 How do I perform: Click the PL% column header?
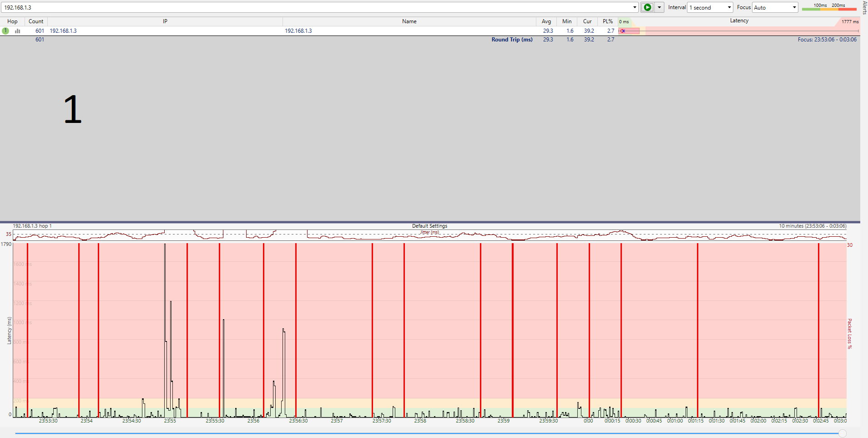pyautogui.click(x=607, y=21)
